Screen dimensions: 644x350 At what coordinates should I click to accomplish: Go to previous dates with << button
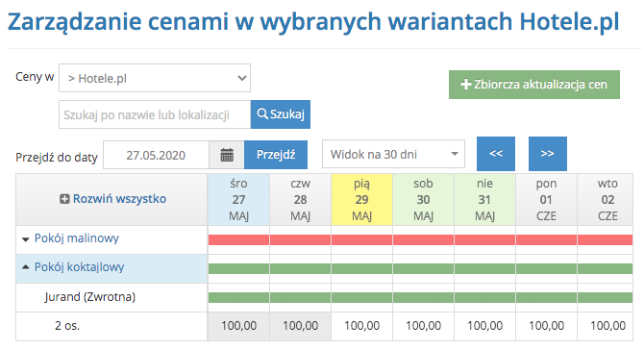[x=496, y=154]
